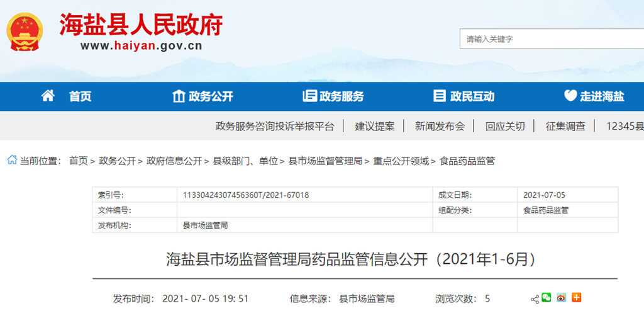Viewport: 644px width, 313px height.
Task: Open 政民互动 navigation tab
Action: point(472,96)
